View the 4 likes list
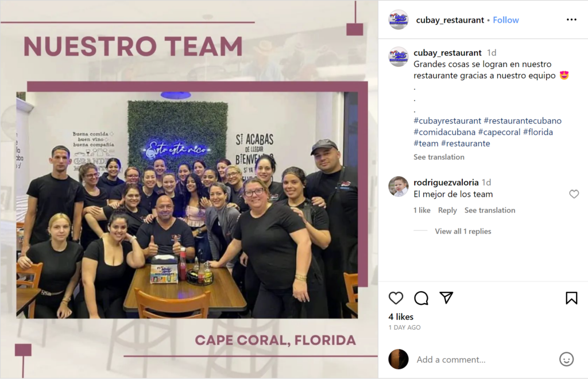The height and width of the screenshot is (379, 588). (x=401, y=317)
